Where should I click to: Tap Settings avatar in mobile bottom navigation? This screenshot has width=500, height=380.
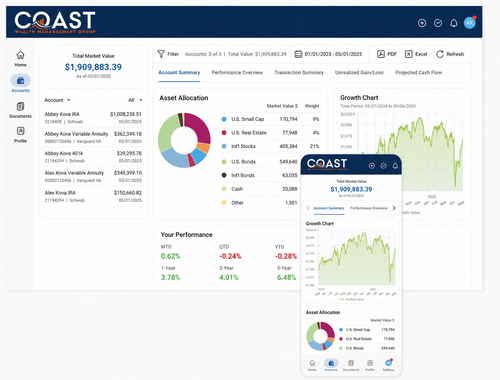click(x=388, y=365)
